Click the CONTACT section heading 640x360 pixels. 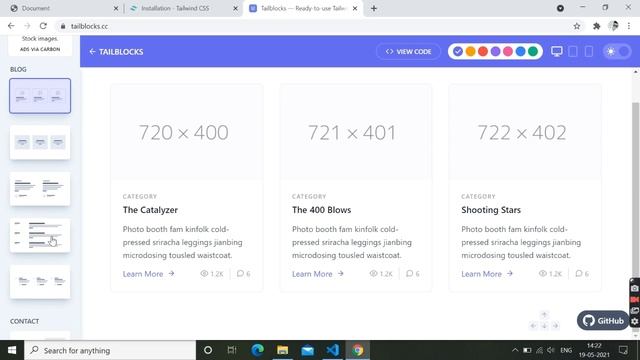pos(24,321)
